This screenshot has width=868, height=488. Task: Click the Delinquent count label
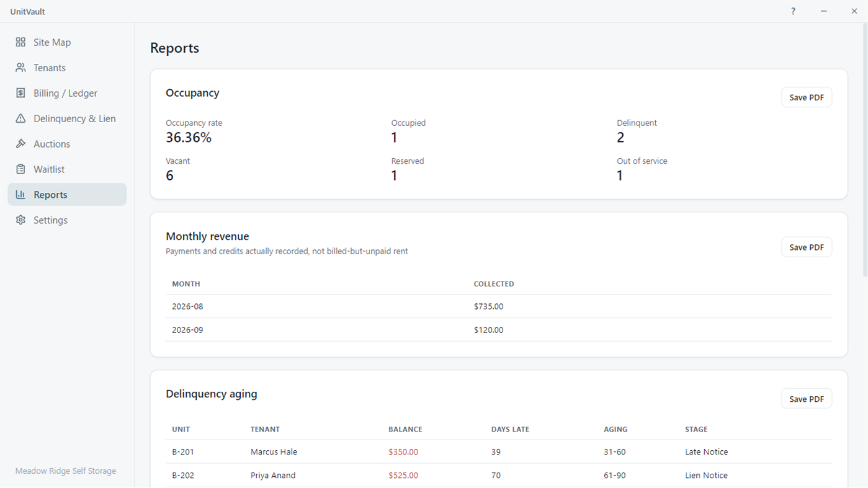(637, 123)
